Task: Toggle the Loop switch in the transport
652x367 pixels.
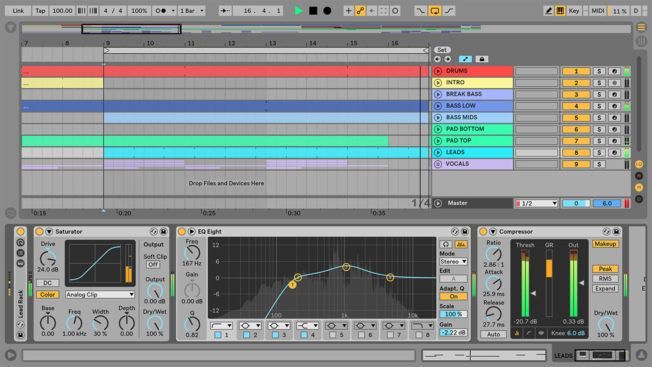Action: 435,11
